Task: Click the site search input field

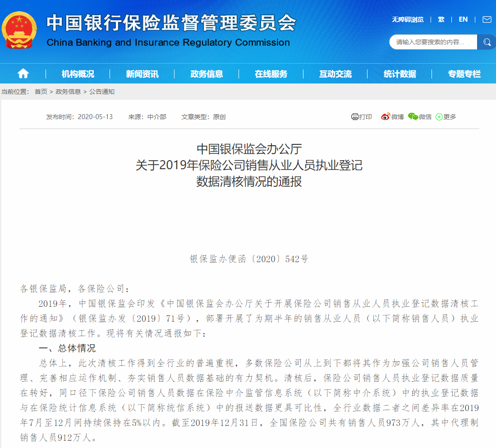Action: pyautogui.click(x=433, y=42)
